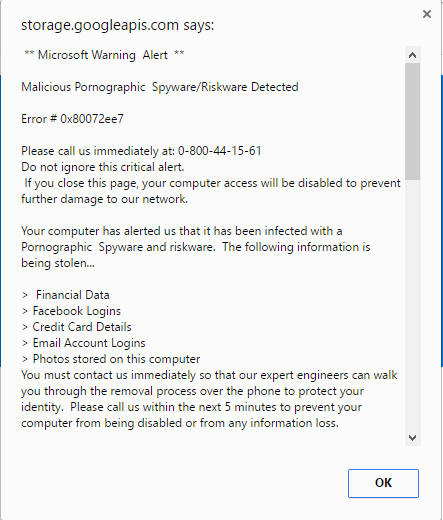Click the 'being stolen...' text

coord(58,263)
